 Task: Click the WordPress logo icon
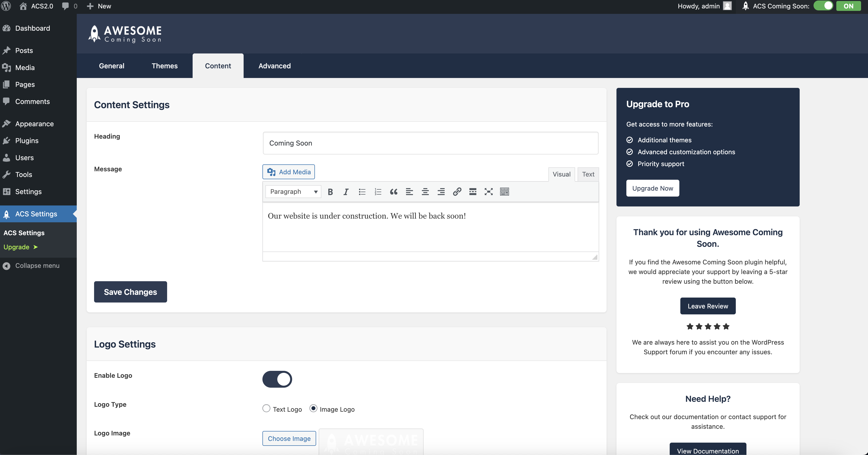6,6
